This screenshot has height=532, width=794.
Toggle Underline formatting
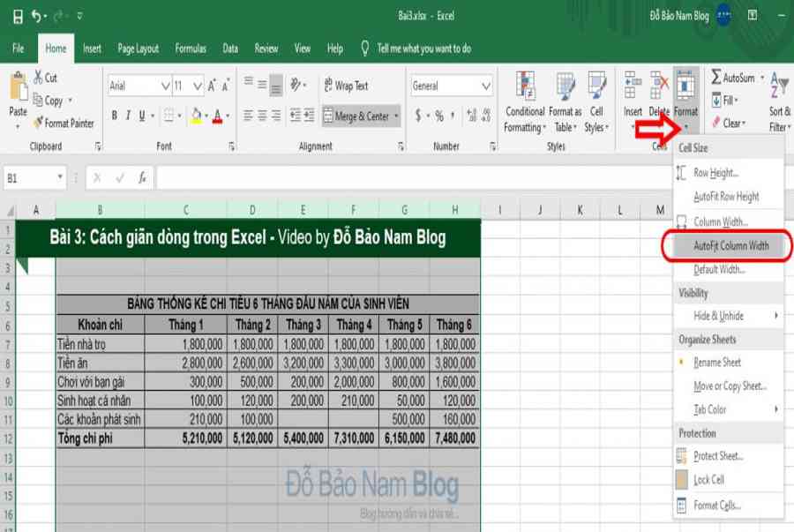[x=142, y=116]
